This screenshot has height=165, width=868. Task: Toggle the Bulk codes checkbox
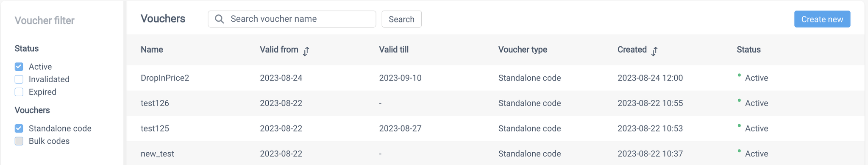19,141
